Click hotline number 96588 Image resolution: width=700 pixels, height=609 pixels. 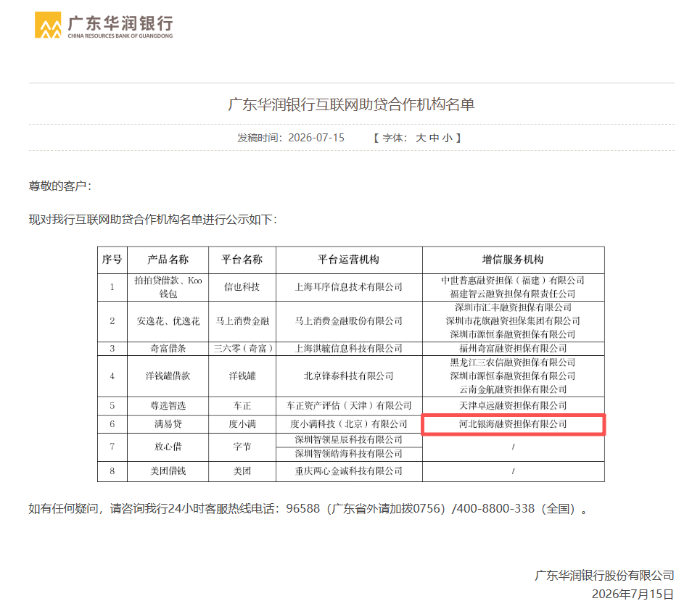(x=303, y=509)
